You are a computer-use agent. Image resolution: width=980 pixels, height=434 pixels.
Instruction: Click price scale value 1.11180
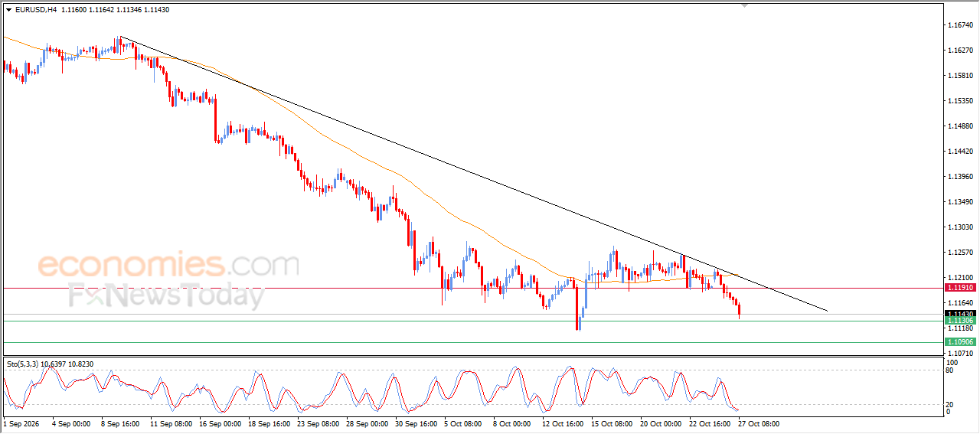(x=961, y=328)
